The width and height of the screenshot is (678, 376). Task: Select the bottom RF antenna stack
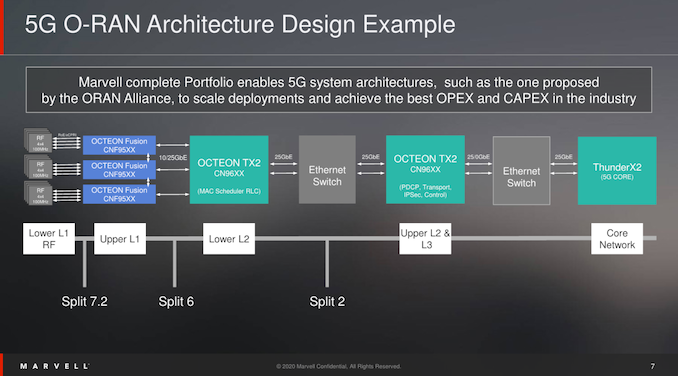38,193
